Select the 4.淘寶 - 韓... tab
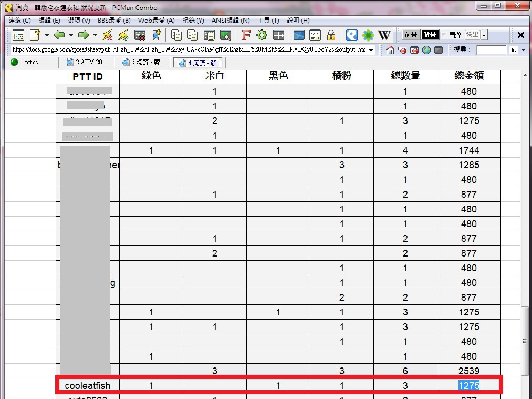 click(200, 63)
